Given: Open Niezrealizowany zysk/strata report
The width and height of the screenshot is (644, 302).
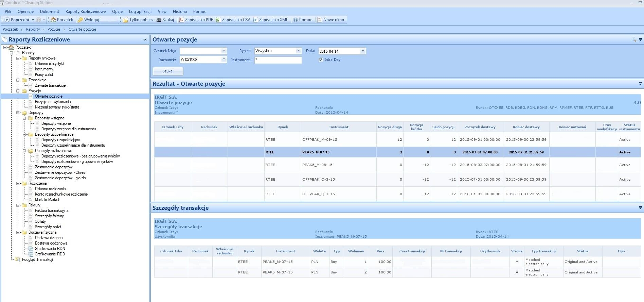Looking at the screenshot, I should click(x=57, y=107).
